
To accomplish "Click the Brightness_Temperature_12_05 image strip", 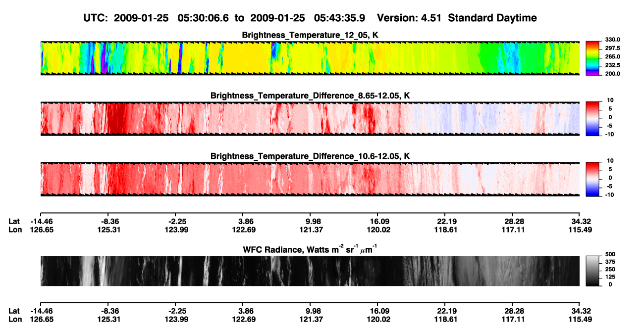I will pyautogui.click(x=310, y=58).
